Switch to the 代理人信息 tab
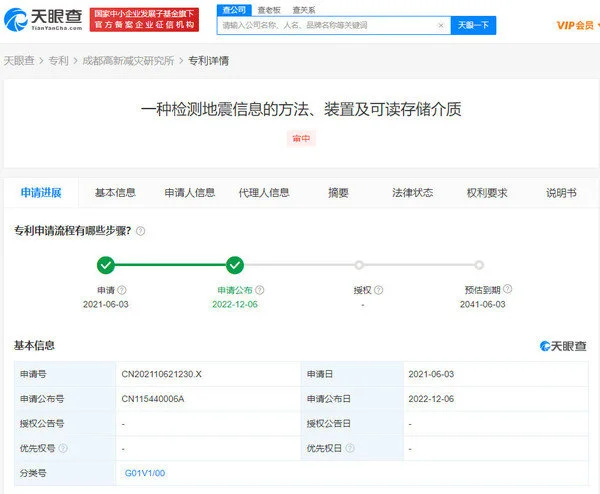This screenshot has width=600, height=494. point(264,193)
